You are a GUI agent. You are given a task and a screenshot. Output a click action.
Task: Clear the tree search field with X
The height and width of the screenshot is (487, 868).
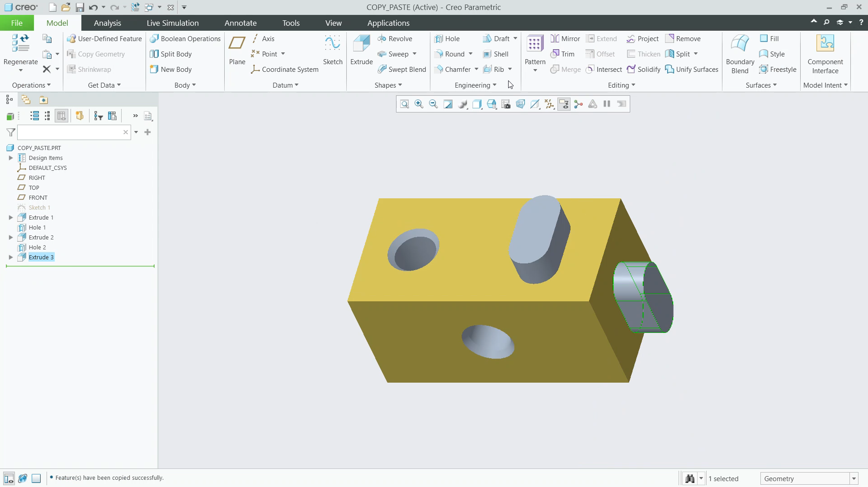[x=126, y=132]
